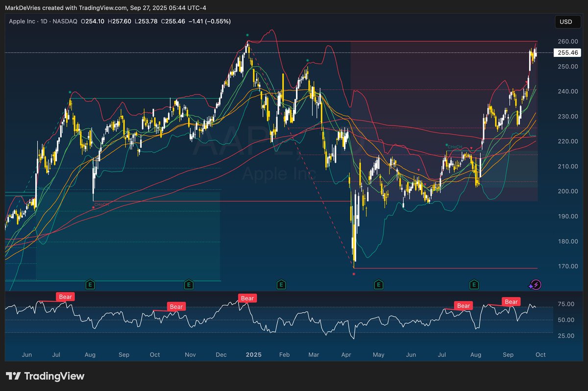Click the Mar label on the time axis

click(314, 354)
